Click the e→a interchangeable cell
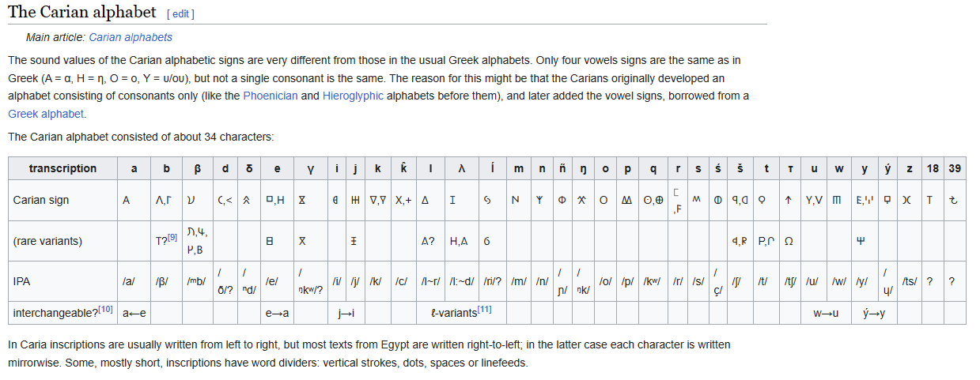Screen dimensions: 980x380 [277, 313]
